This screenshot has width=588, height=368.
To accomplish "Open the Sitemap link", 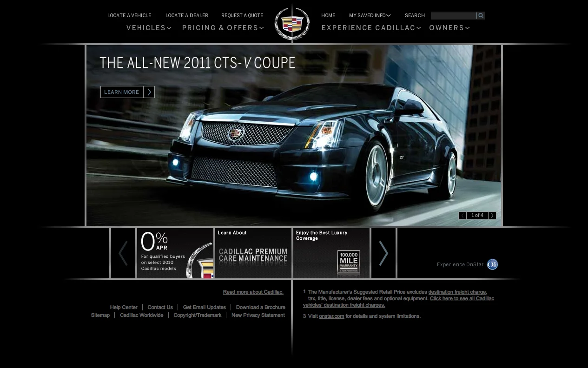I will pyautogui.click(x=100, y=315).
